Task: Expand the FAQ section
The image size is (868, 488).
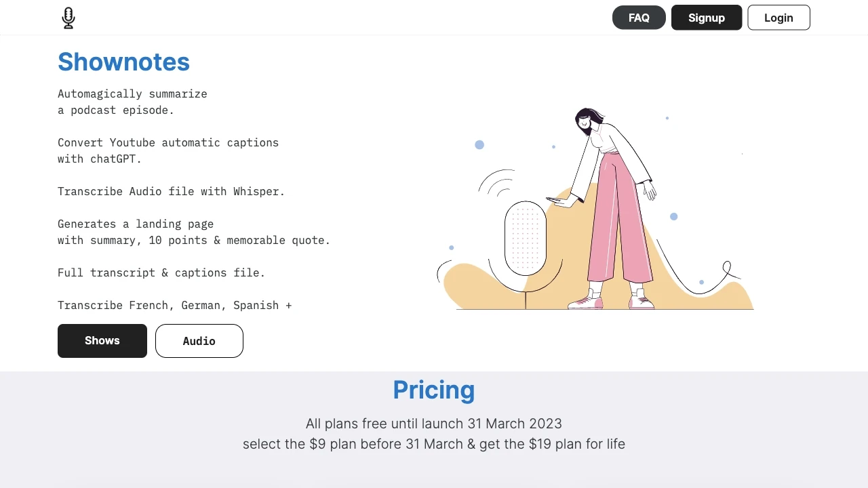Action: [x=638, y=18]
